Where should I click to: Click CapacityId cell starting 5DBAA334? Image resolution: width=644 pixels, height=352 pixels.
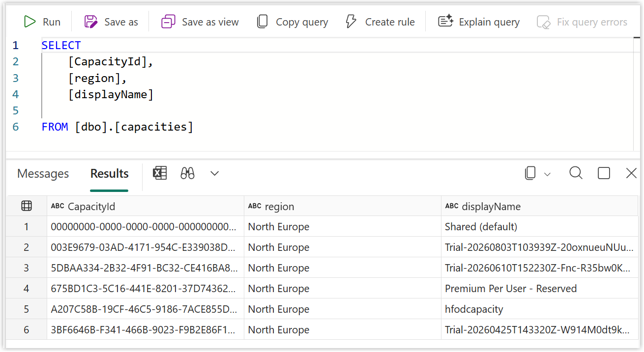[x=146, y=268]
